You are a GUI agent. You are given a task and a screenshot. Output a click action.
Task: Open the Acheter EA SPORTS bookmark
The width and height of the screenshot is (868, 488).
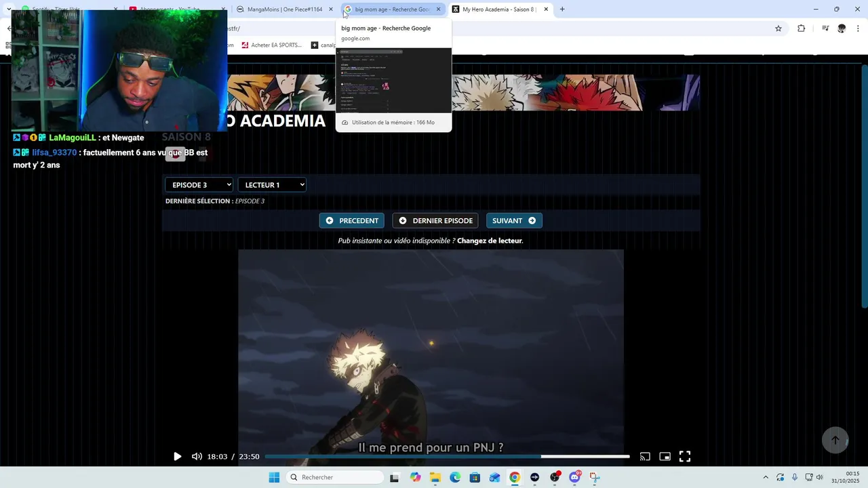pos(271,45)
